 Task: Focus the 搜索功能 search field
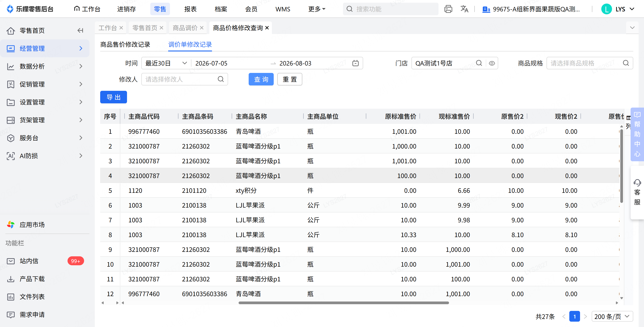[390, 9]
